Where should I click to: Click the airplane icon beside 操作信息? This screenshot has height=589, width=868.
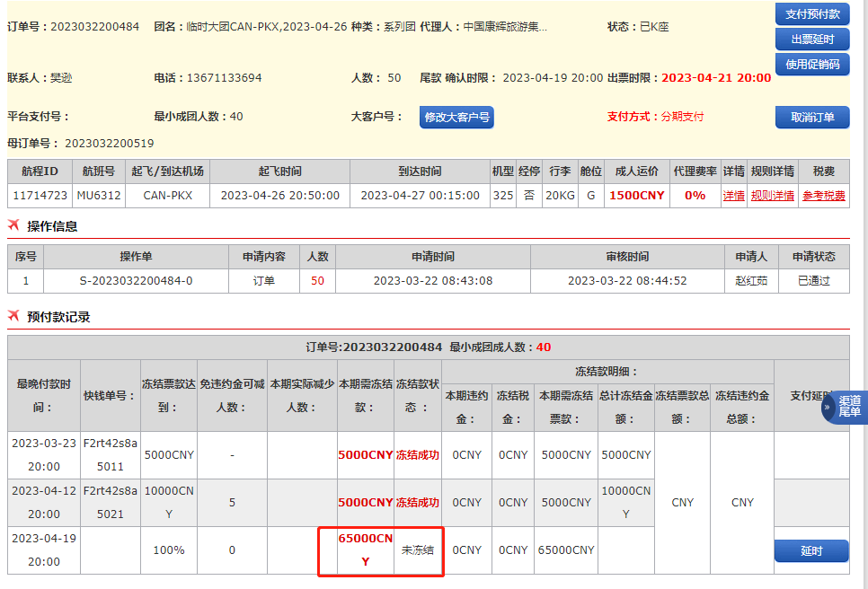pos(13,225)
